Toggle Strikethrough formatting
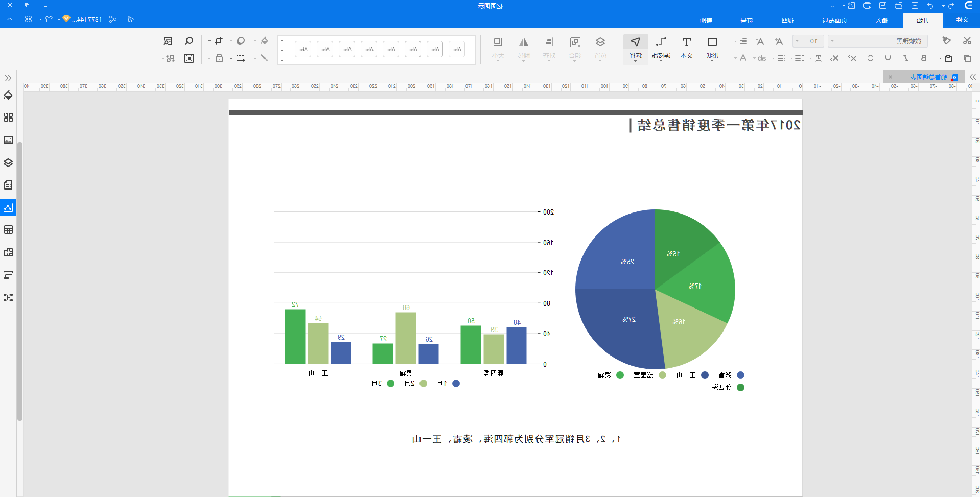Screen dimensions: 980x497 point(871,58)
